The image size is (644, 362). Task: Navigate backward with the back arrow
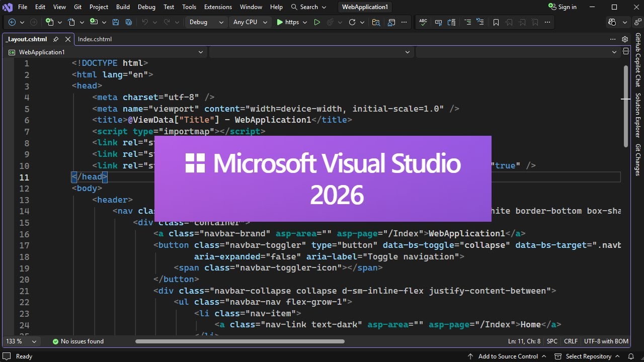(12, 22)
